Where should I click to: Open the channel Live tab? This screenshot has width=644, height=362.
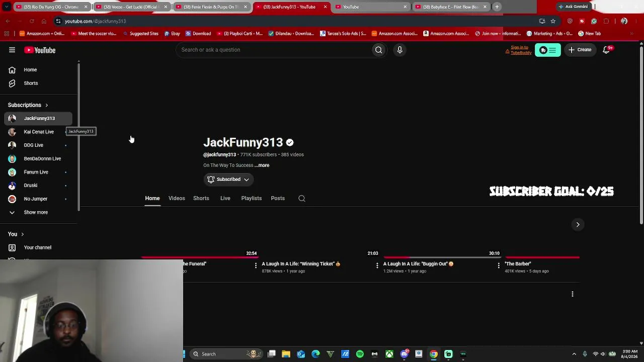[x=225, y=198]
